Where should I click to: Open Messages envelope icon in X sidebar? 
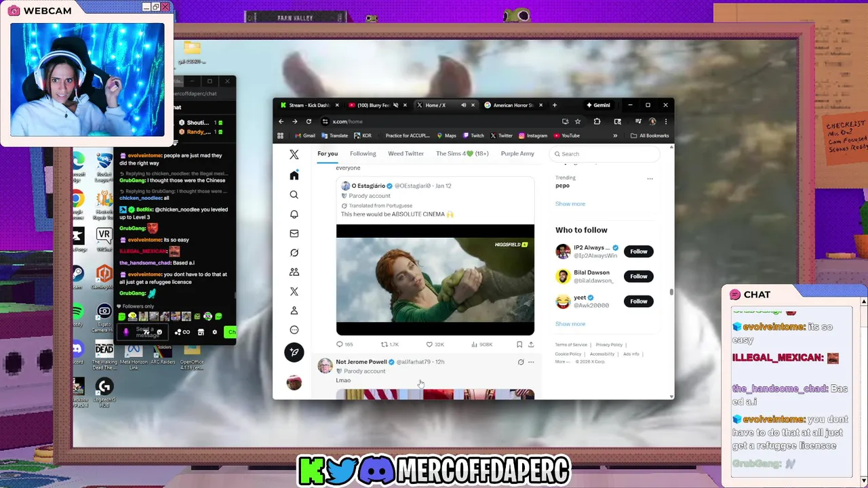tap(294, 233)
